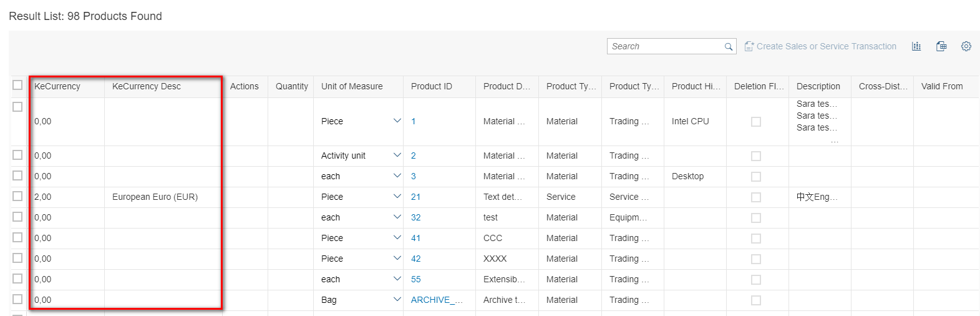Check the row checkbox for product ARCHIVE_
The height and width of the screenshot is (316, 980).
click(x=17, y=299)
